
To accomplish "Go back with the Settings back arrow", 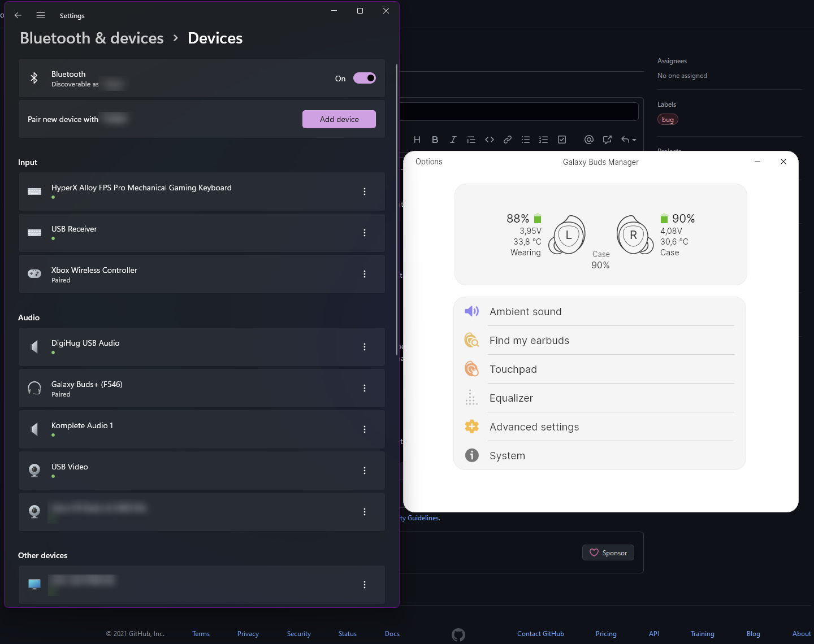I will pos(18,15).
